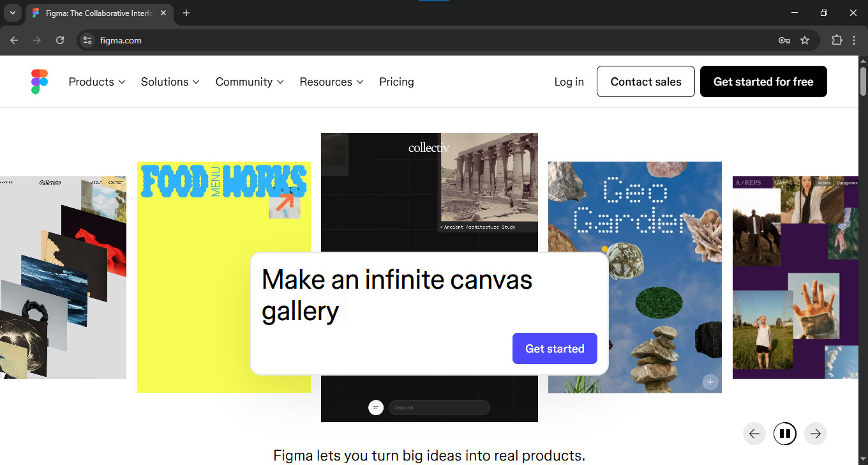Open the password manager key icon
Image resolution: width=868 pixels, height=465 pixels.
click(784, 40)
